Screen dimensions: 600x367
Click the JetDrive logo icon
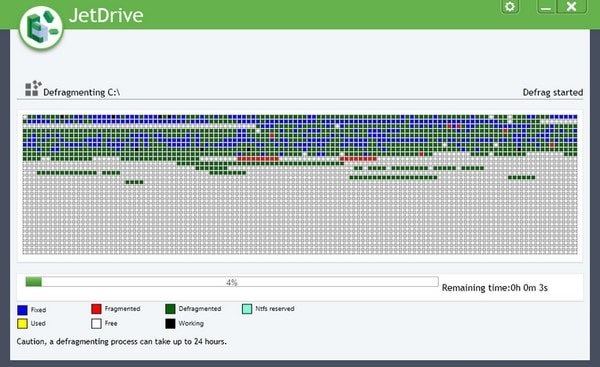(x=41, y=28)
